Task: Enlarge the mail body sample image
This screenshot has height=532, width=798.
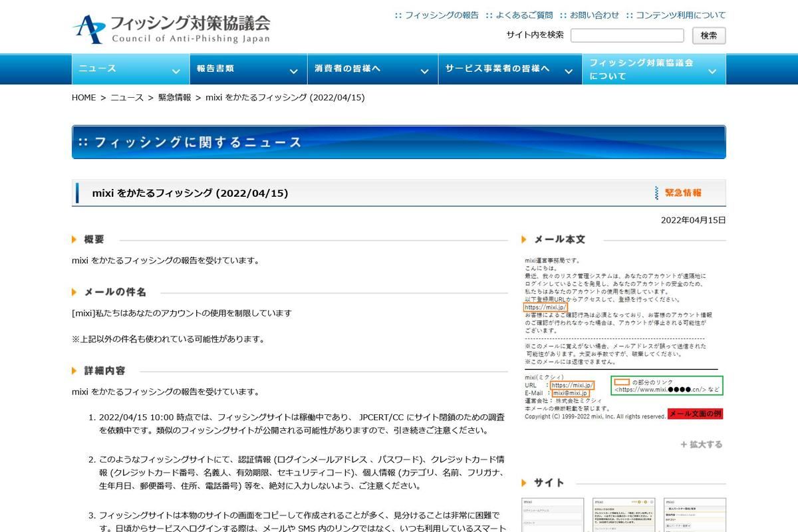Action: pos(623,338)
